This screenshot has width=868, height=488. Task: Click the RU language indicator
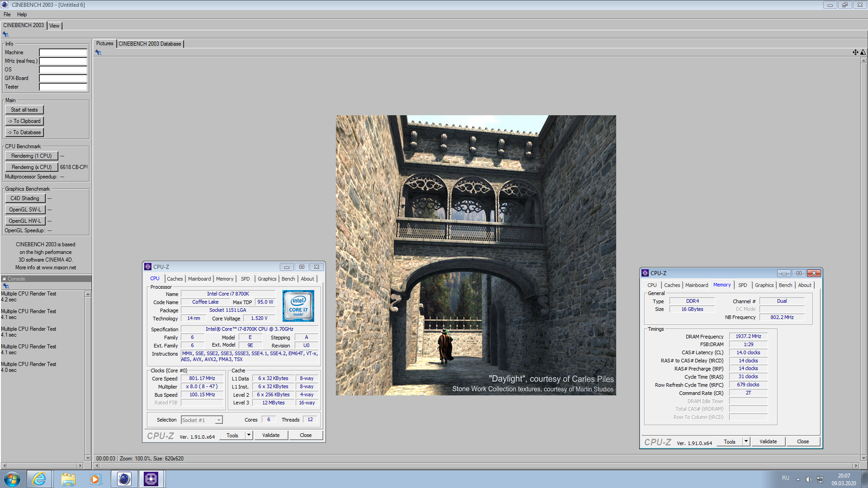point(786,478)
